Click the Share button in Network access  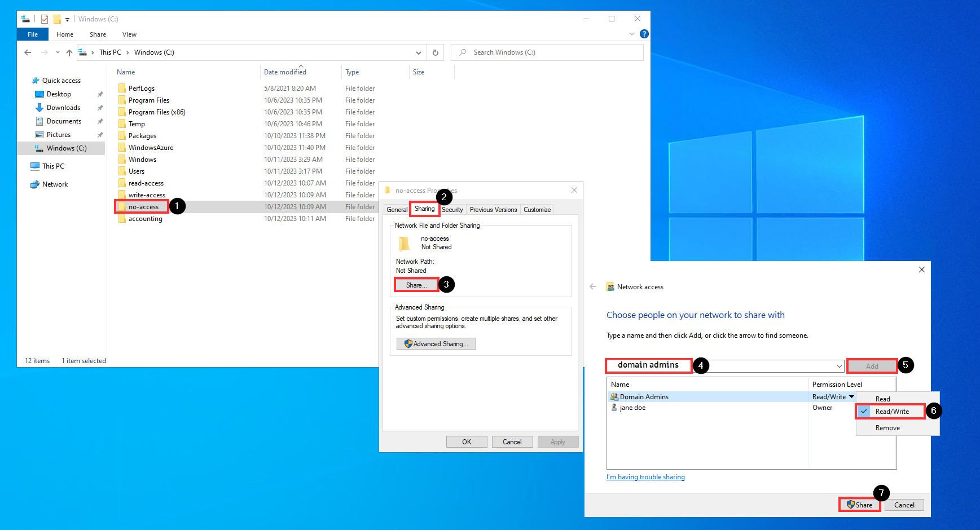coord(859,505)
